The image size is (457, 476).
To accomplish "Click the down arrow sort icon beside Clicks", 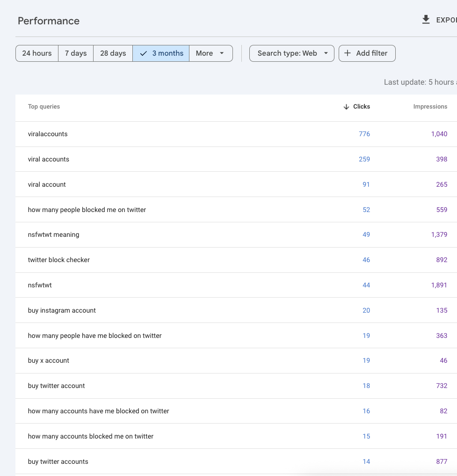I will click(346, 107).
